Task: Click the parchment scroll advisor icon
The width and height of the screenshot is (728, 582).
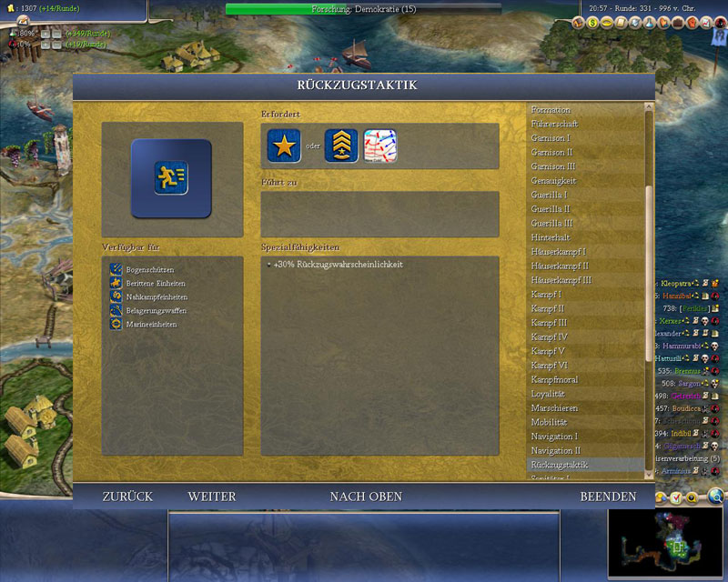Action: pyautogui.click(x=621, y=22)
